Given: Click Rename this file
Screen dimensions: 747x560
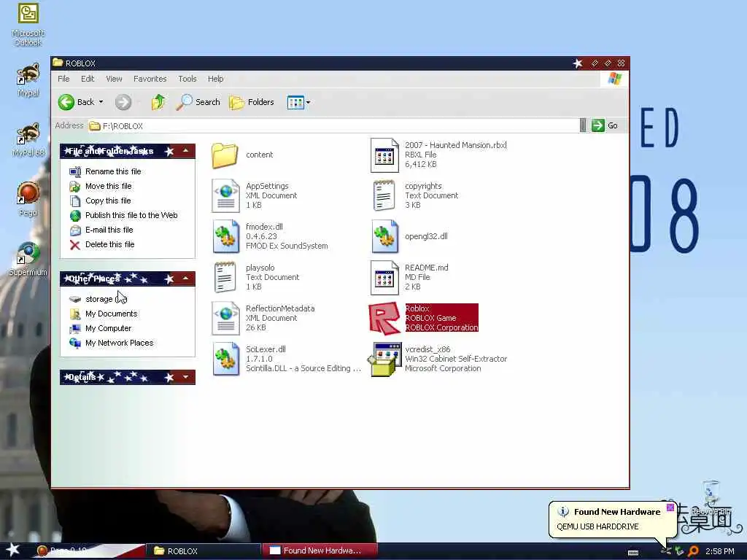Looking at the screenshot, I should (x=105, y=171).
